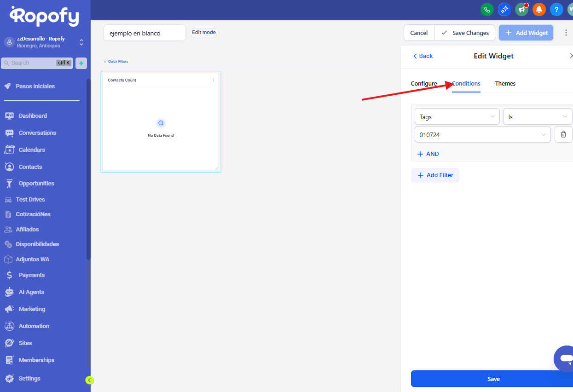The height and width of the screenshot is (392, 573).
Task: Click the green lightning quick actions icon
Action: click(81, 63)
